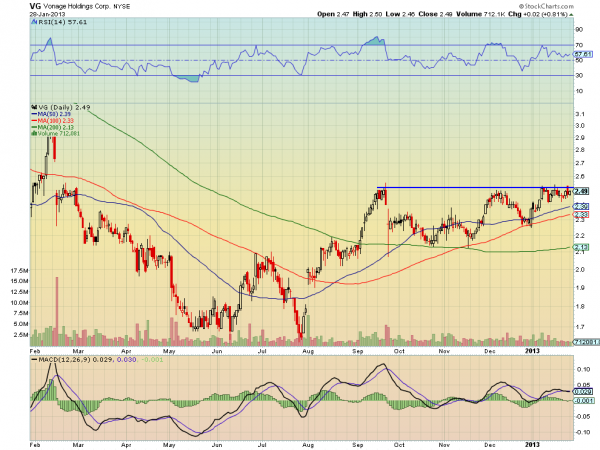Click the MA(200) 2.13 legend entry
The image size is (600, 450).
point(55,127)
